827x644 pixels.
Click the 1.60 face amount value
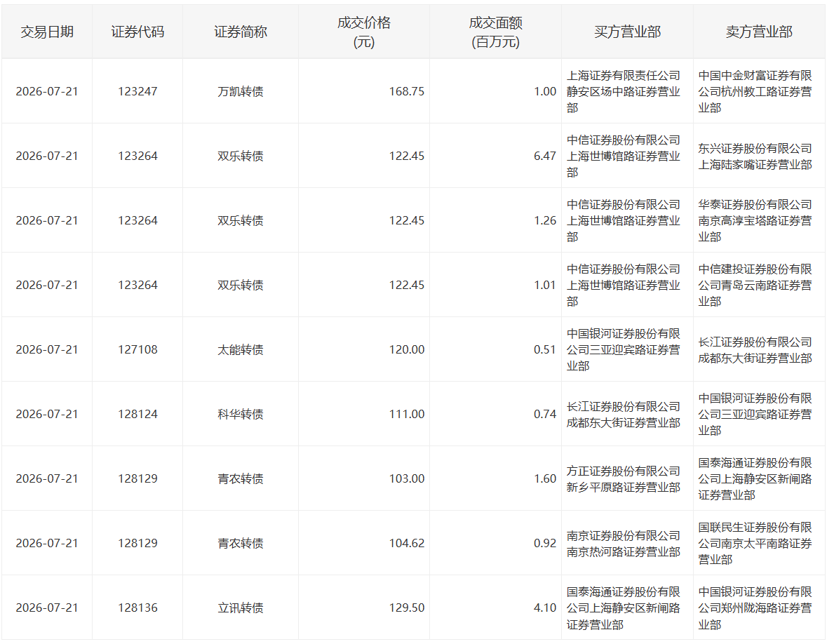(545, 478)
